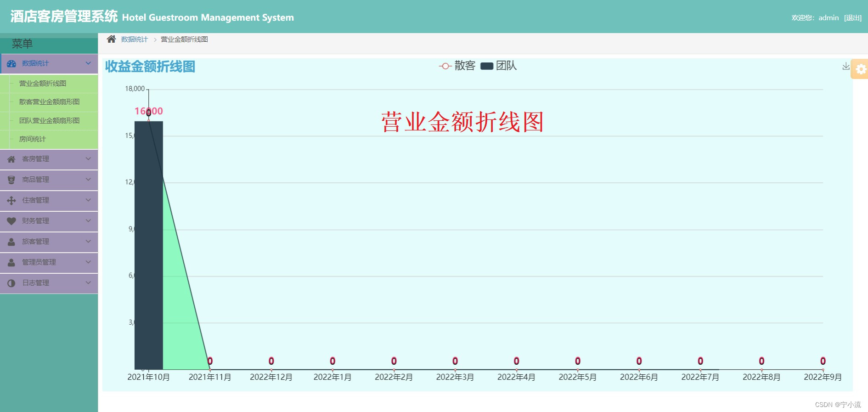Screen dimensions: 868x412
Task: Click the 酒店客房管理系统 header title
Action: 64,17
